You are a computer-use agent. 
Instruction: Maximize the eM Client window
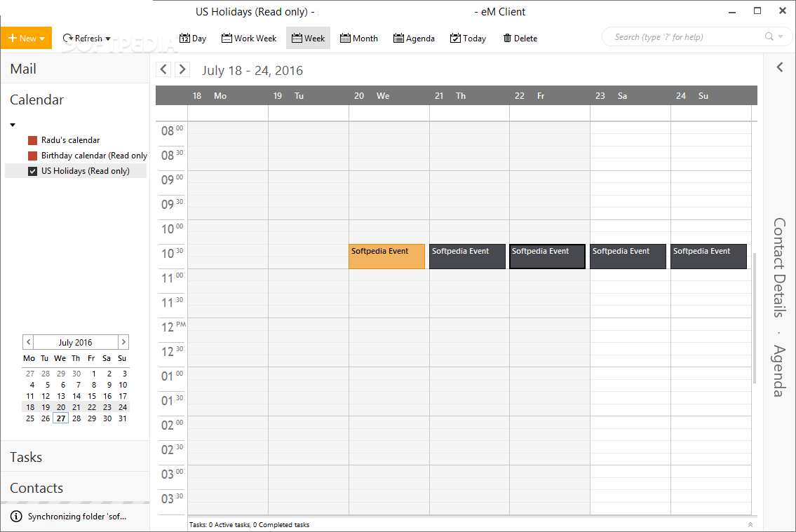click(x=757, y=11)
